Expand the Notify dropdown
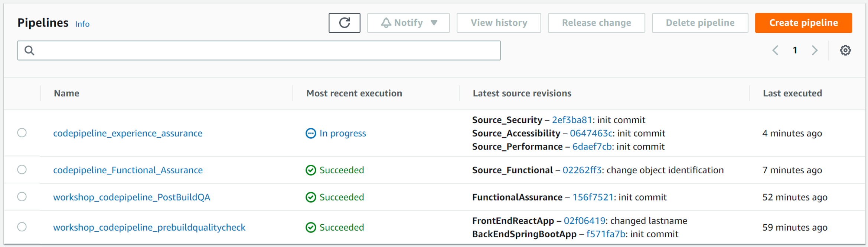The image size is (868, 247). (408, 23)
